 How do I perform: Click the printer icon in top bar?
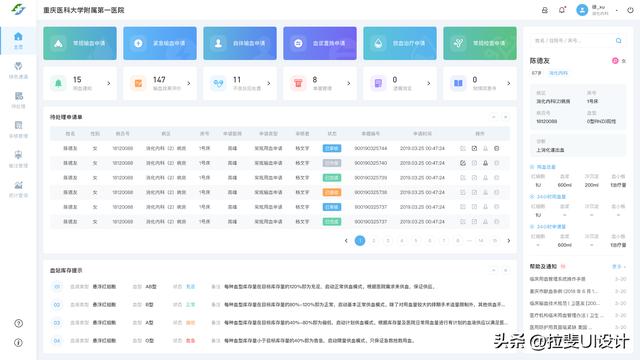pos(544,10)
